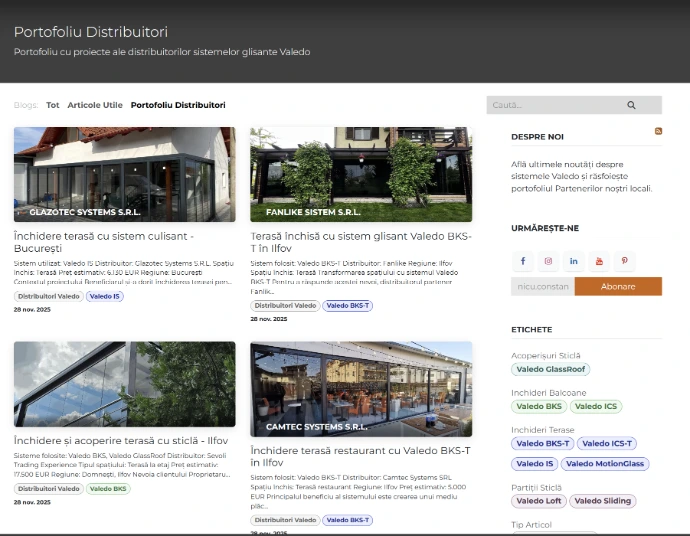Open the Camtec Systems S.R.L. thumbnail
This screenshot has width=690, height=536.
tap(361, 388)
